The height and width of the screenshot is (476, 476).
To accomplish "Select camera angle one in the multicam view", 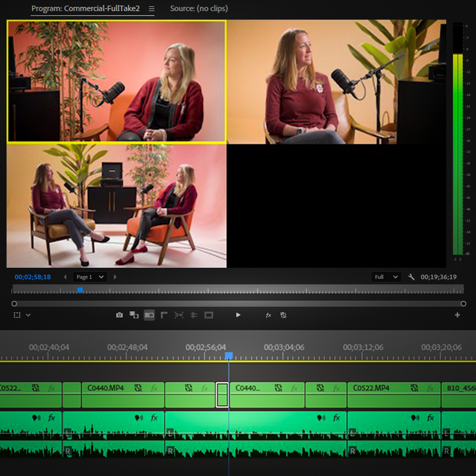I will tap(116, 82).
